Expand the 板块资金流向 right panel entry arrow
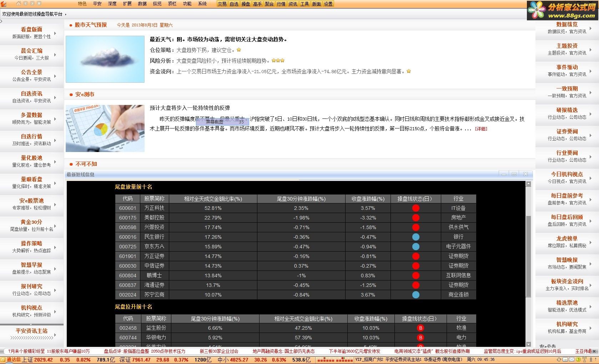Image resolution: width=599 pixels, height=364 pixels. point(590,285)
